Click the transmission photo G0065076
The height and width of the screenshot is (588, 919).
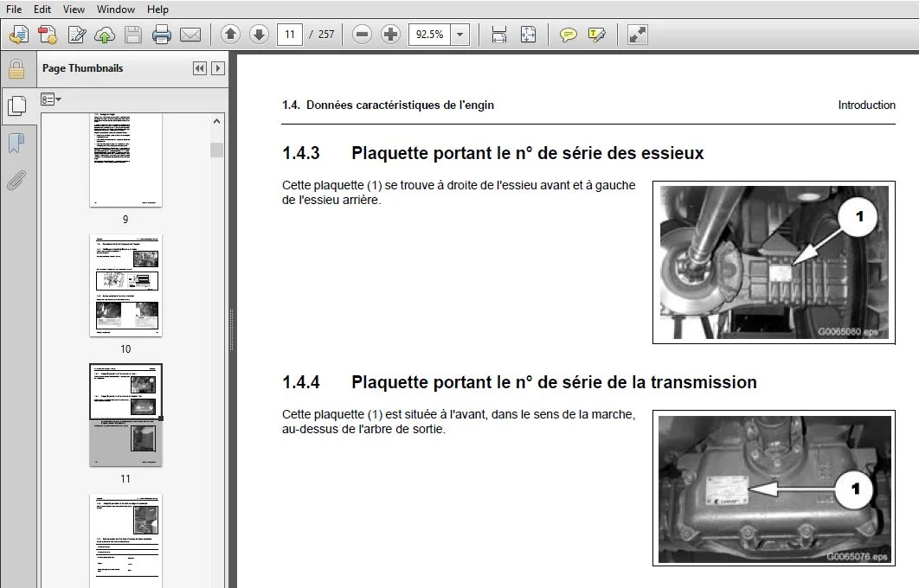(x=774, y=488)
